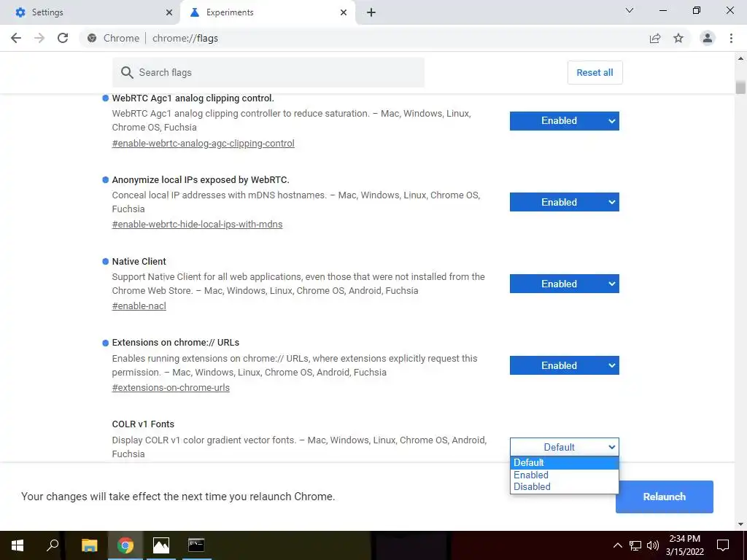Show hidden system tray icons
This screenshot has width=747, height=560.
pos(617,545)
